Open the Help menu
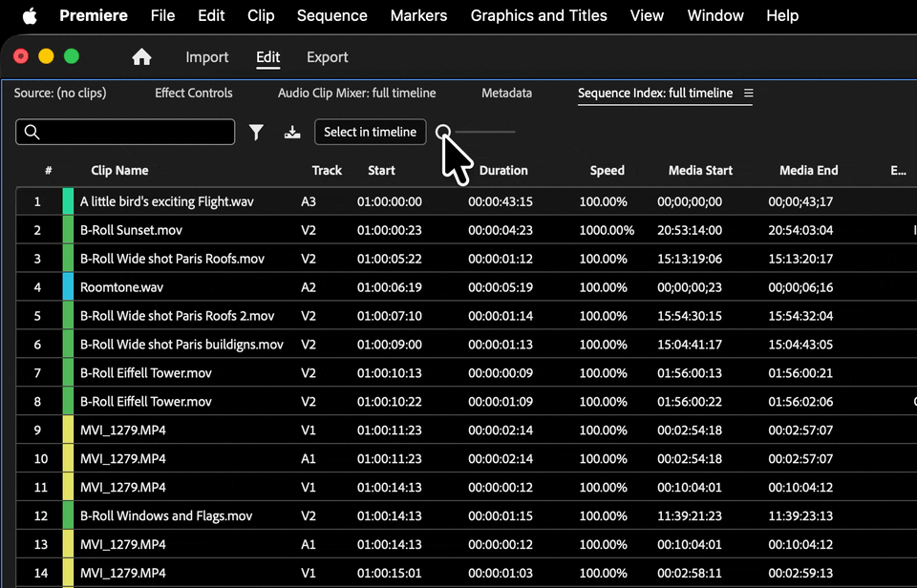The width and height of the screenshot is (917, 588). point(782,16)
